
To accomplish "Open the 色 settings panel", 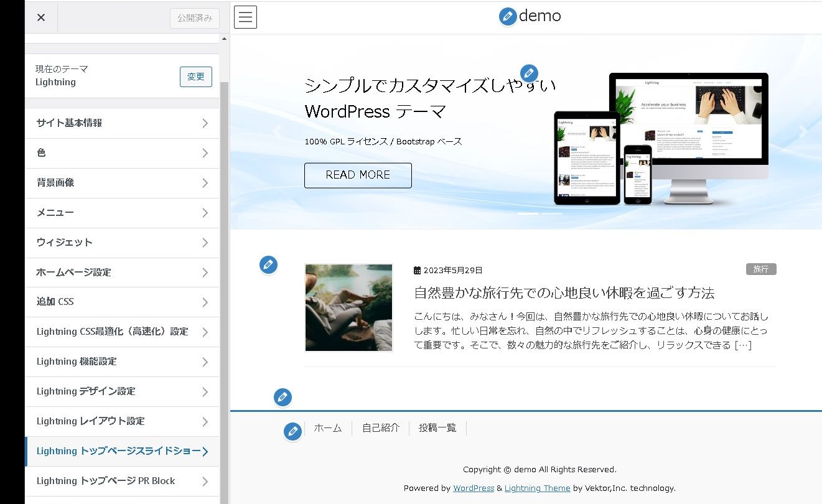I will (x=122, y=152).
